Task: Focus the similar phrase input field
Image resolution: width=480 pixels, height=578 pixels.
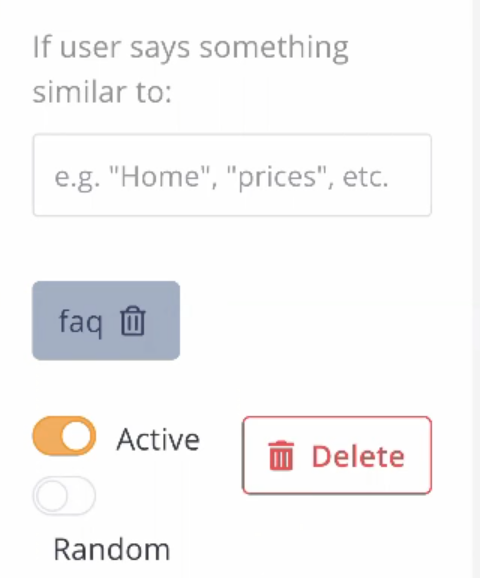Action: coord(232,175)
